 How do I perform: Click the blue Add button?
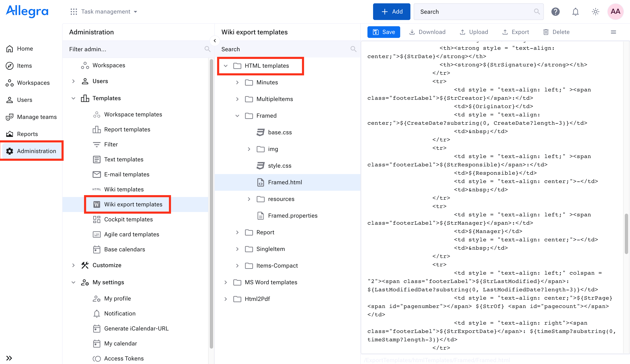[391, 11]
